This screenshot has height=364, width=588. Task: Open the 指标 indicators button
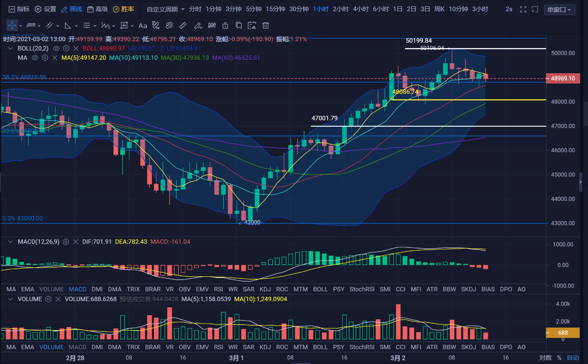19,9
